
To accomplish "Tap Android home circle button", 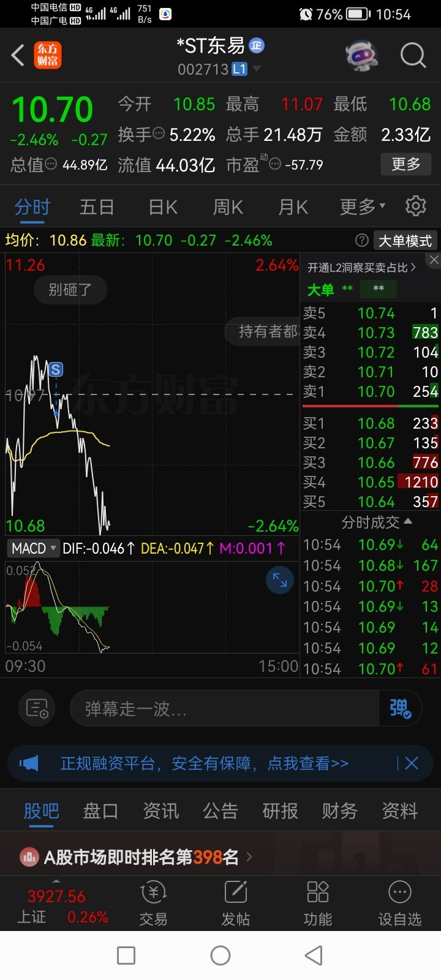I will click(x=221, y=956).
